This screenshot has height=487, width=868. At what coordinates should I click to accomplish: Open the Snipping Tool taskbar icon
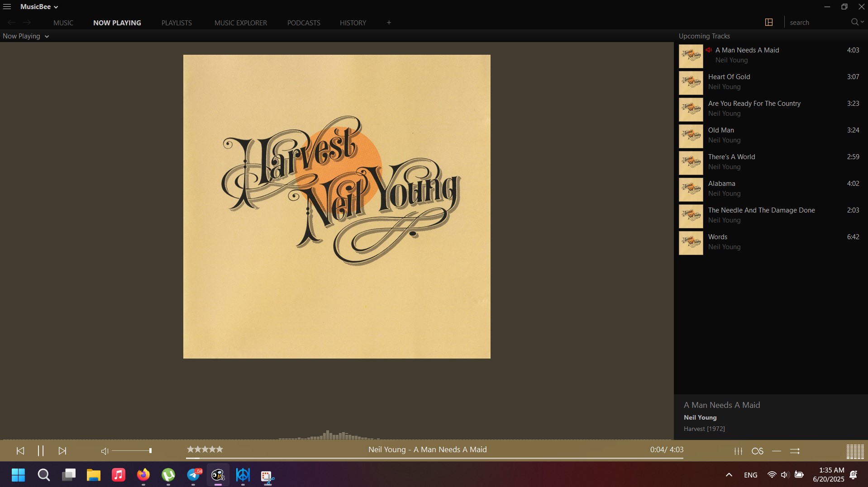click(x=267, y=476)
